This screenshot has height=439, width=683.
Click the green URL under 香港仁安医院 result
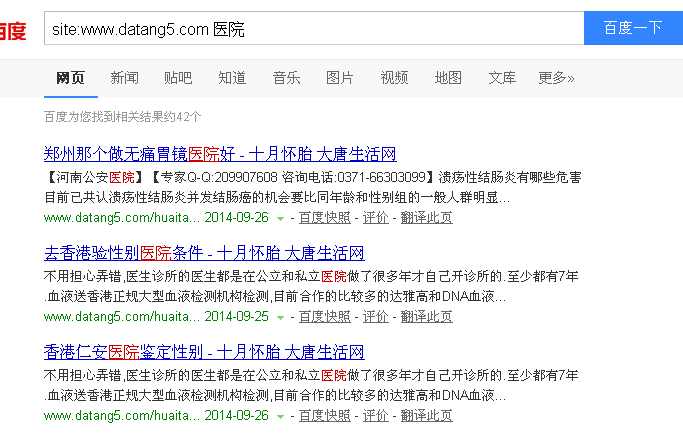click(156, 415)
